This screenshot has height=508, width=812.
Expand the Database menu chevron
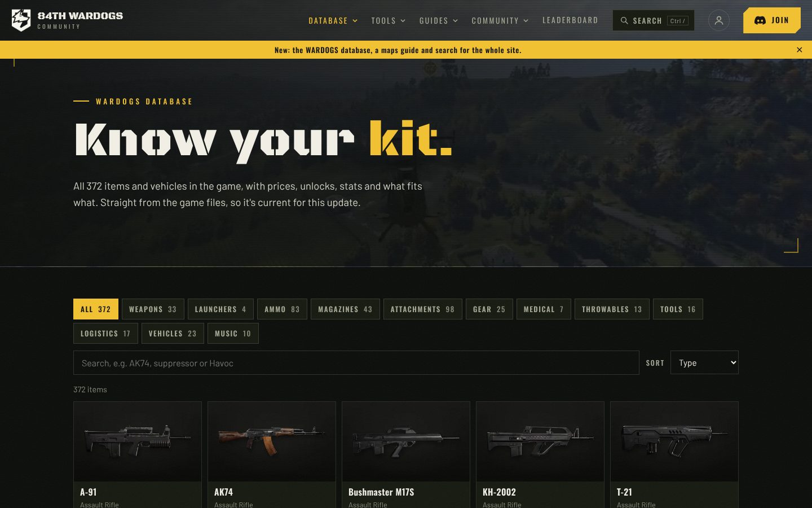pos(355,21)
